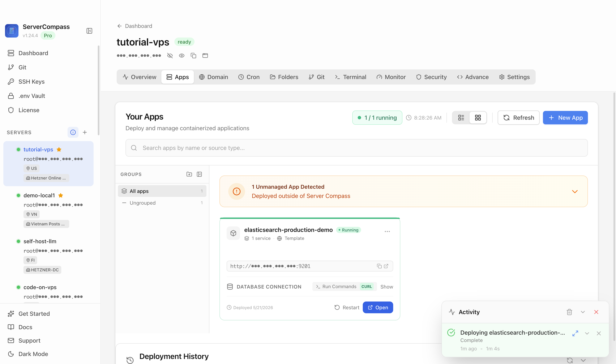Screen dimensions: 616x364
Task: Clear activity with the trash icon
Action: tap(569, 312)
